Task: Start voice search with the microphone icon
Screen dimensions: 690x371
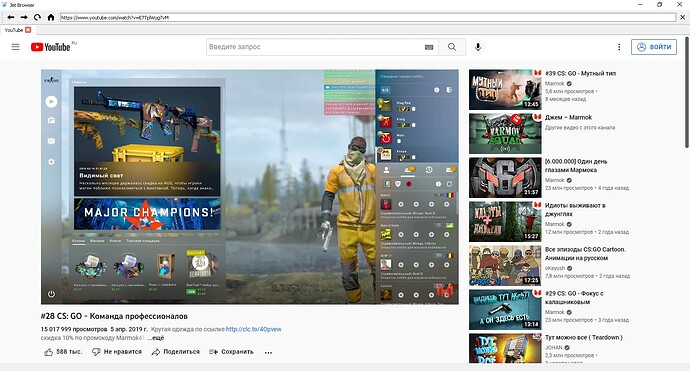Action: click(478, 47)
